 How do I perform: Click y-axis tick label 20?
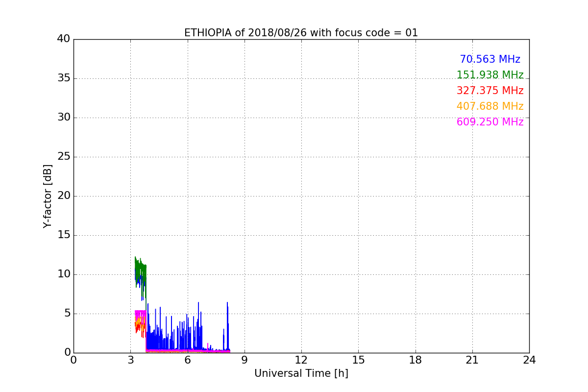tap(64, 196)
